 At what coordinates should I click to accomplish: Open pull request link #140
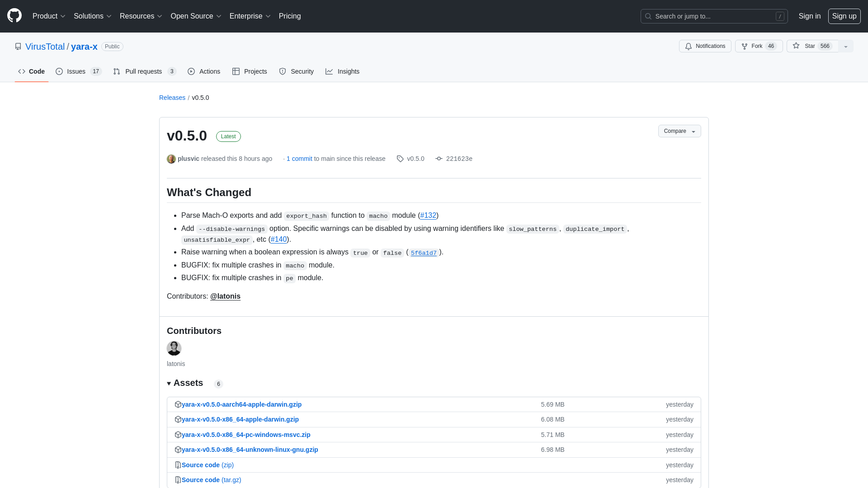coord(278,239)
